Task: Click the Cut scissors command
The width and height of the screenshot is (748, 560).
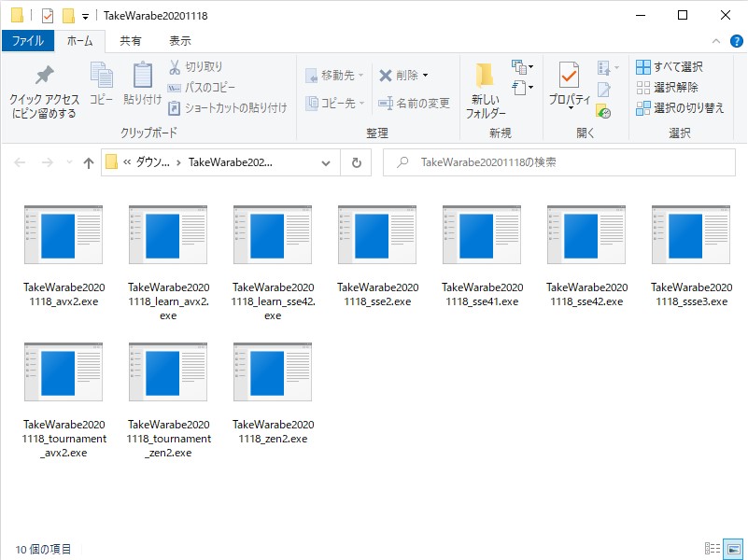Action: pyautogui.click(x=195, y=66)
